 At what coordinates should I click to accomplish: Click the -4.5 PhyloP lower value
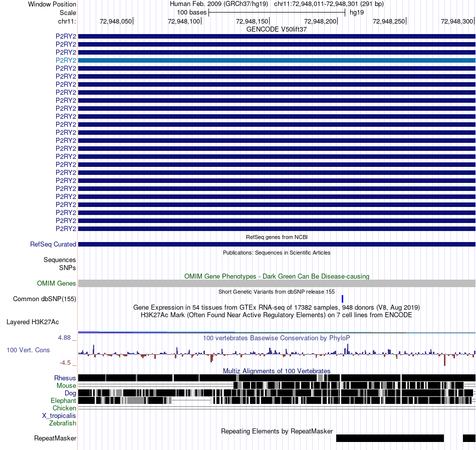click(65, 363)
